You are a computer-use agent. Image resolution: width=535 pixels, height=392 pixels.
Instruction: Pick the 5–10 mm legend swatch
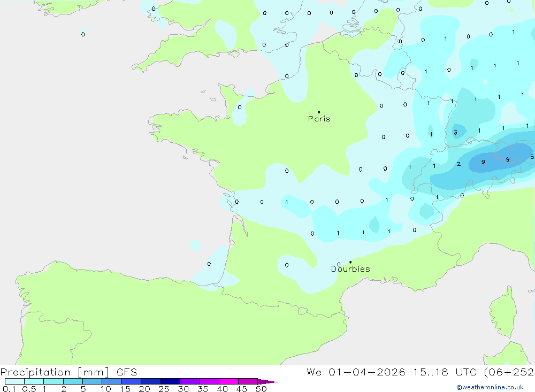coord(93,381)
